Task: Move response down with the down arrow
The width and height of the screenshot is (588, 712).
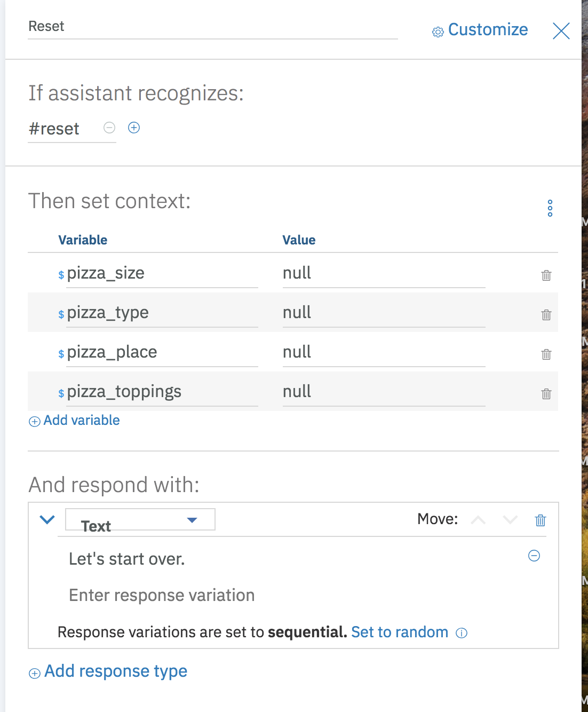Action: 510,520
